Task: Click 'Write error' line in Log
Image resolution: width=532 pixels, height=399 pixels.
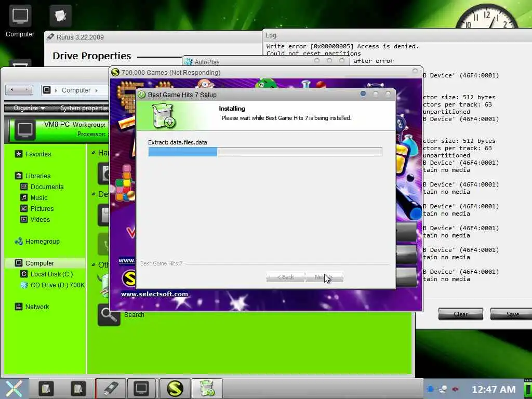Action: [342, 46]
